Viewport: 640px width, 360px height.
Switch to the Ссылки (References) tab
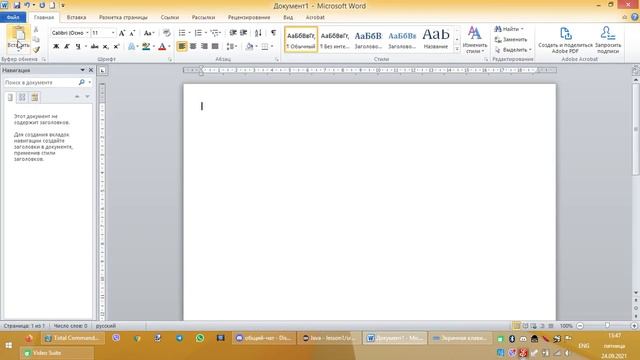coord(170,18)
